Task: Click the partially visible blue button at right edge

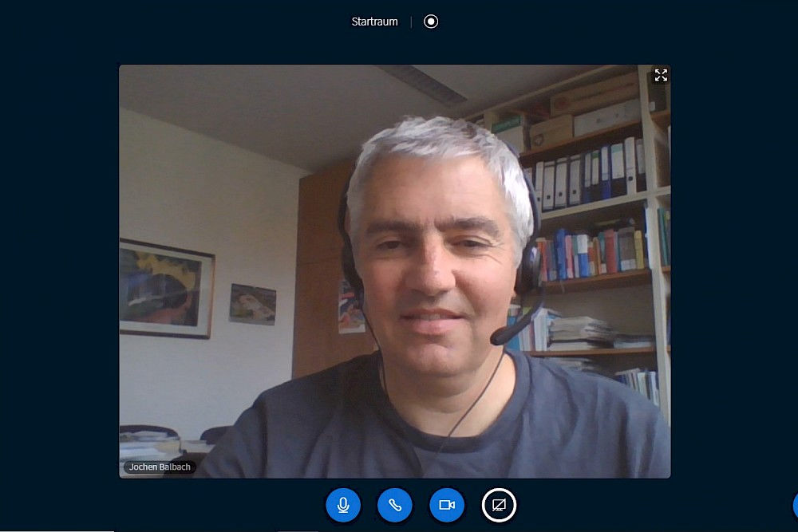Action: (x=795, y=505)
